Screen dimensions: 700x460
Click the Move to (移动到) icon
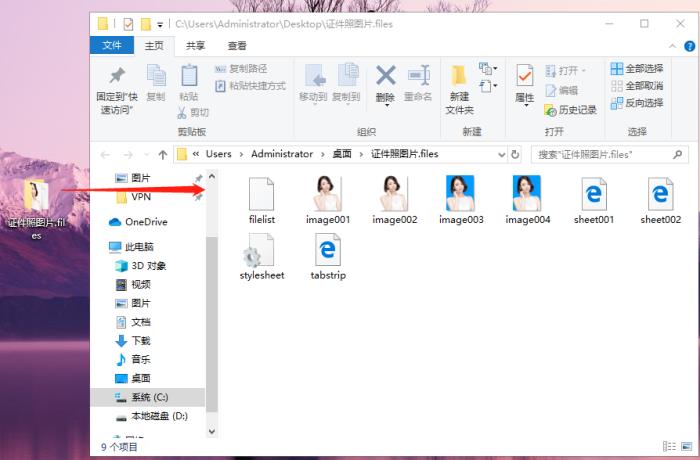[x=313, y=82]
